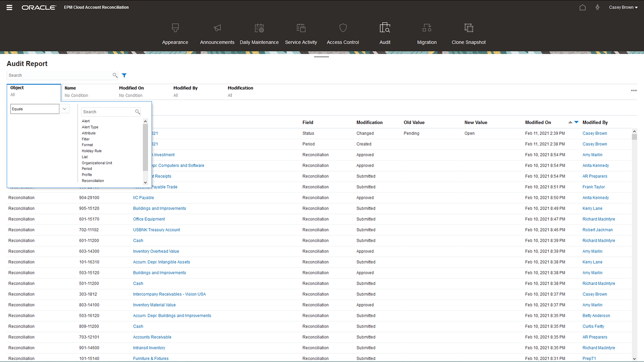Click the Home icon

click(583, 7)
